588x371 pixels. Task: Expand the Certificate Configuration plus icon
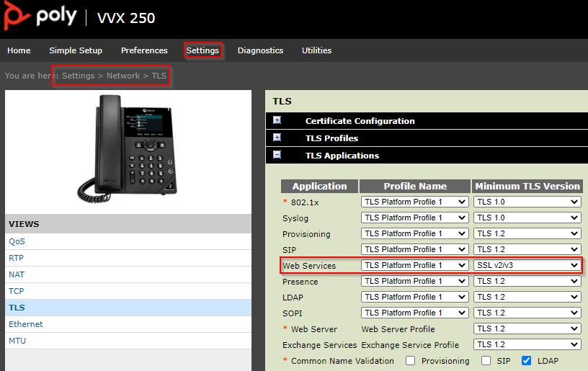click(277, 121)
